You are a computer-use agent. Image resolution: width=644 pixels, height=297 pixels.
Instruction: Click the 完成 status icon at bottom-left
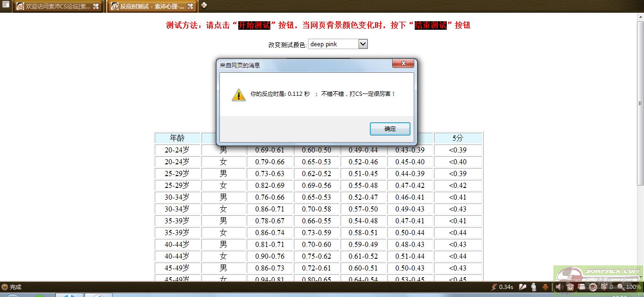5,287
